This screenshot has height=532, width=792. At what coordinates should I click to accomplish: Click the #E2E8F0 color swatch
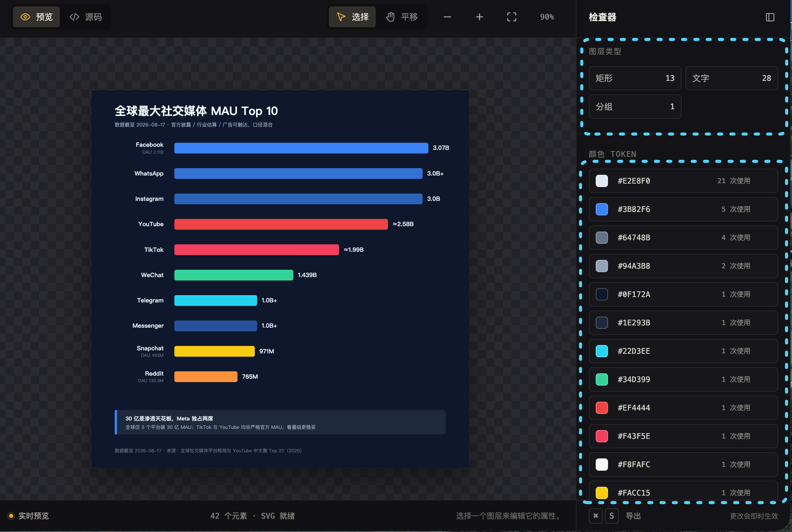(x=602, y=181)
